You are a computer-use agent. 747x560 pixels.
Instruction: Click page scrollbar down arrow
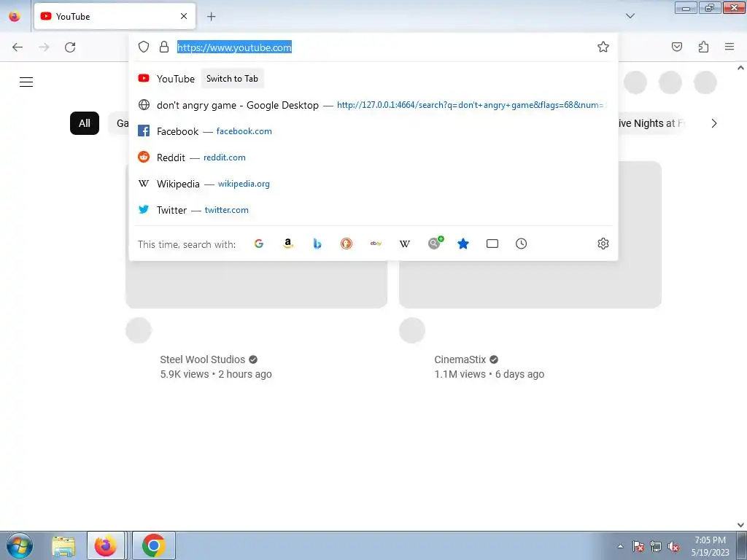[741, 525]
